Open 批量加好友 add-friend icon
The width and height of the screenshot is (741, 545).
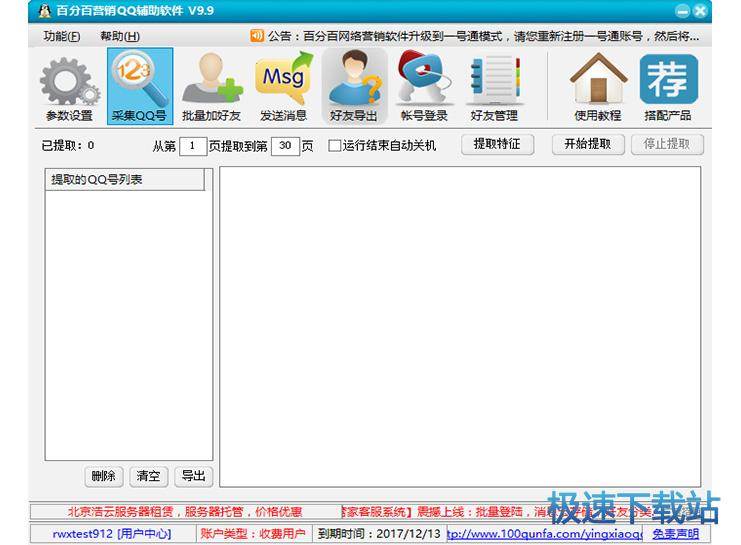tap(211, 87)
